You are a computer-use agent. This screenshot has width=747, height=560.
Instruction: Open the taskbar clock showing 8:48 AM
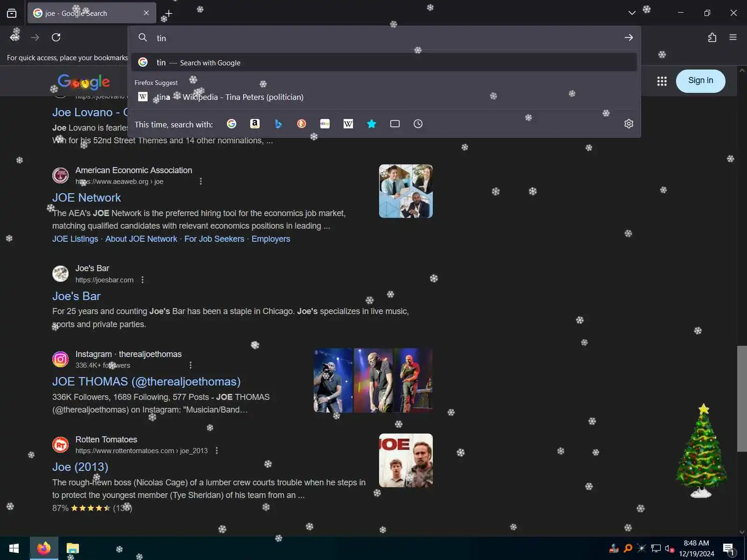(697, 548)
